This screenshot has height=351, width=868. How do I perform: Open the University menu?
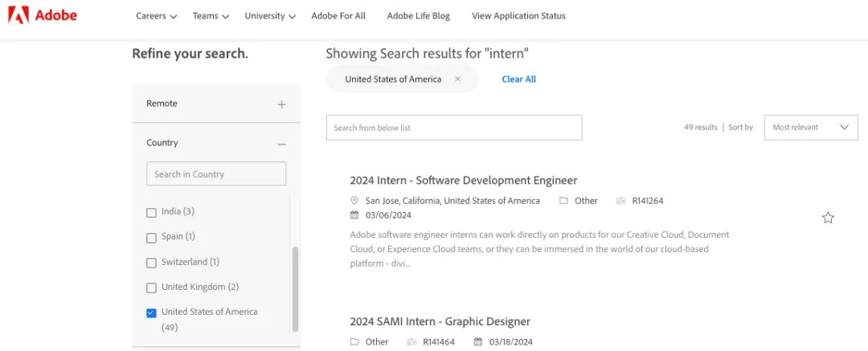tap(270, 16)
